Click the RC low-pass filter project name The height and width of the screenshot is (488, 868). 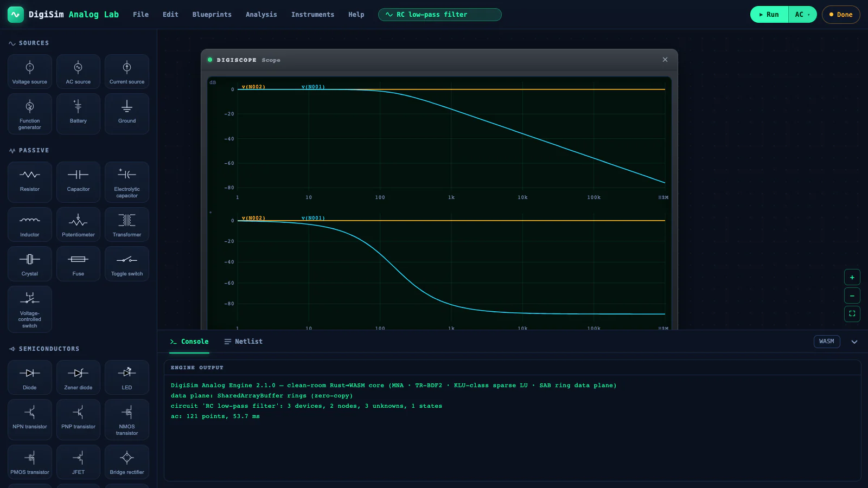pyautogui.click(x=440, y=15)
